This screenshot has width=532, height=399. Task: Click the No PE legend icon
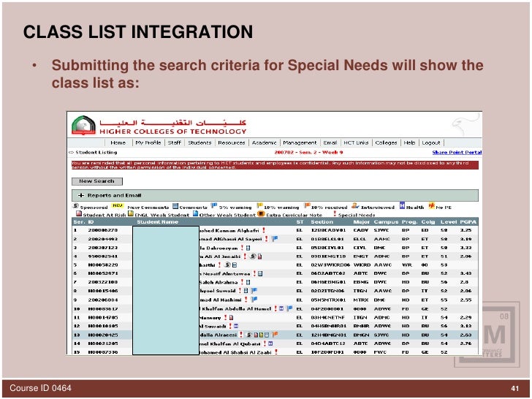tap(432, 205)
